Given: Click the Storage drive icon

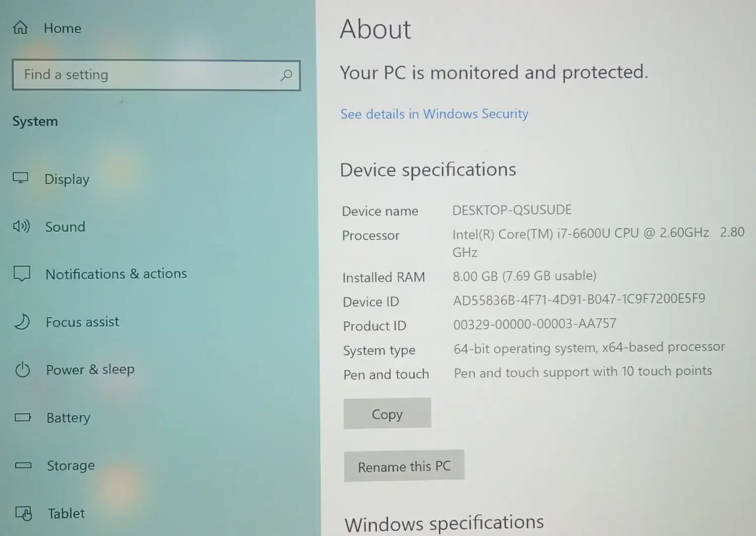Looking at the screenshot, I should click(x=23, y=465).
